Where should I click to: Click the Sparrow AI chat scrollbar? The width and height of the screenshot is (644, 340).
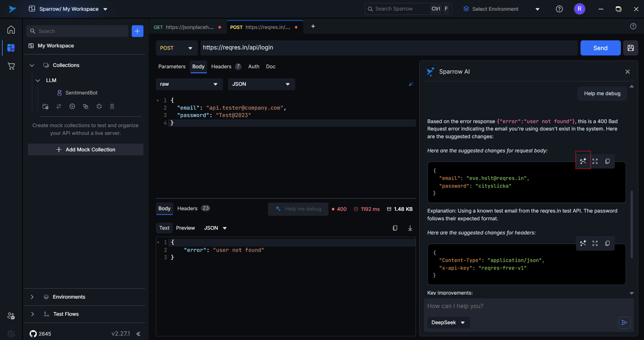pos(632,224)
